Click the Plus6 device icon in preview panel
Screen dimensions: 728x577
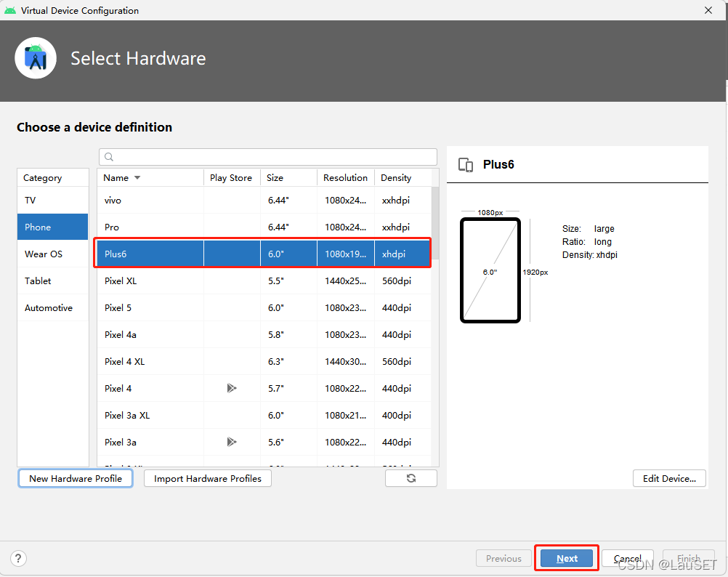coord(466,165)
